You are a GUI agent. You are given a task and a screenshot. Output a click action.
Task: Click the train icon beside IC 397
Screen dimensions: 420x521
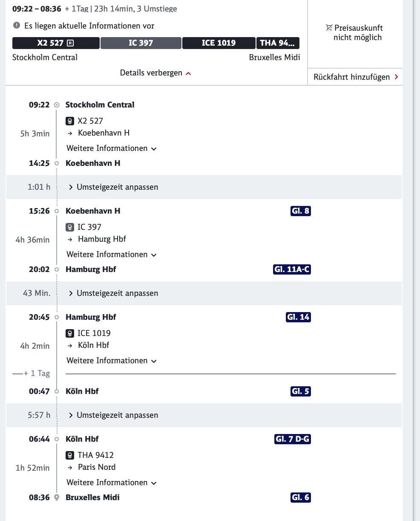tap(70, 227)
